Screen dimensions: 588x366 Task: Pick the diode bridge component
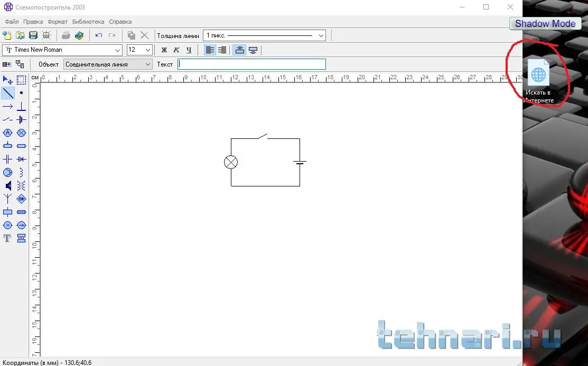21,199
